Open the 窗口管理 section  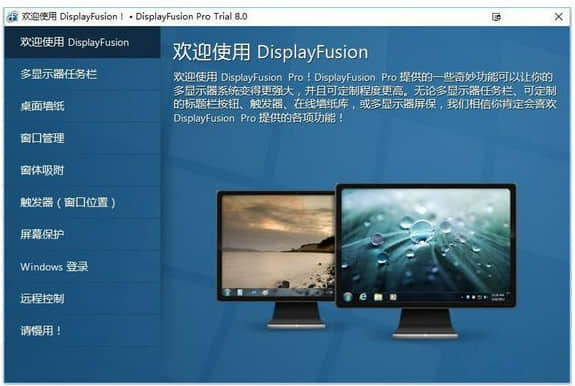82,138
